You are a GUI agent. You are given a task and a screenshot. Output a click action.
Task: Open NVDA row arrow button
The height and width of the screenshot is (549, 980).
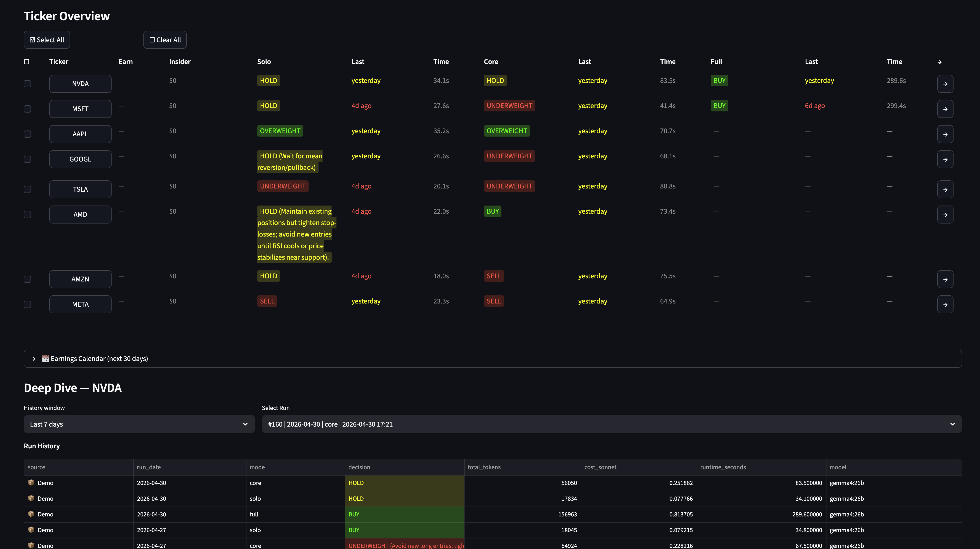click(945, 84)
